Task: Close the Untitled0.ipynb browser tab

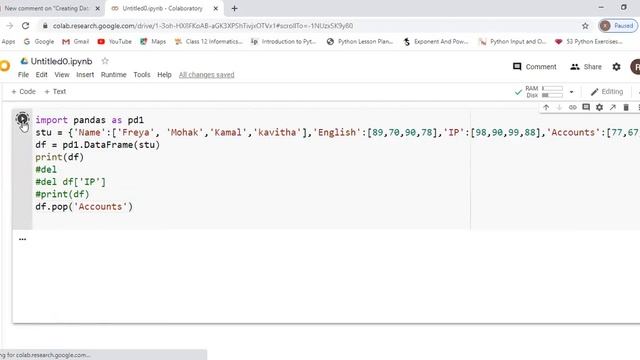Action: [216, 8]
